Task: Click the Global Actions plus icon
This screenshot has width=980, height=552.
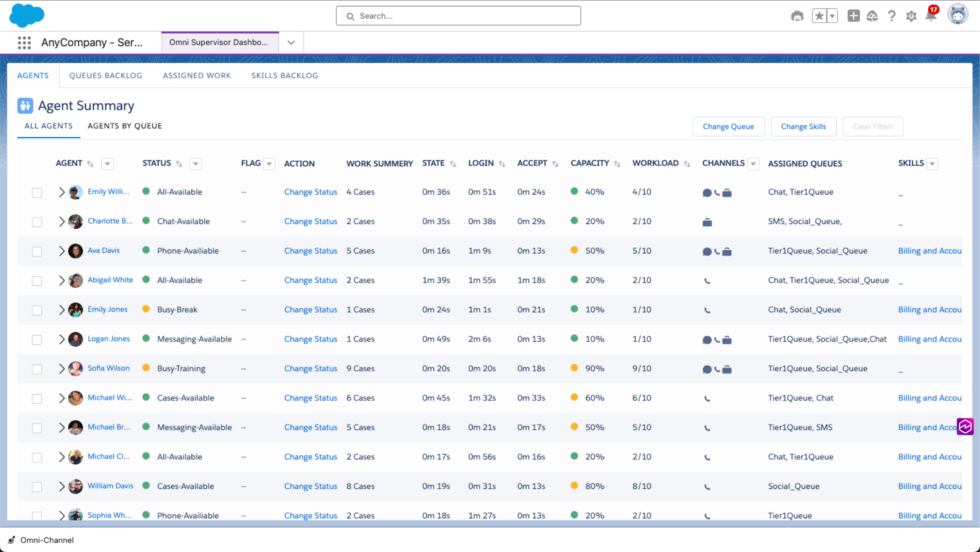Action: (853, 16)
